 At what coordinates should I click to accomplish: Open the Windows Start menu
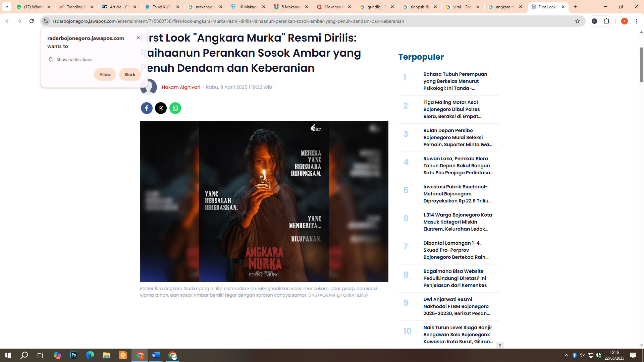click(x=8, y=355)
